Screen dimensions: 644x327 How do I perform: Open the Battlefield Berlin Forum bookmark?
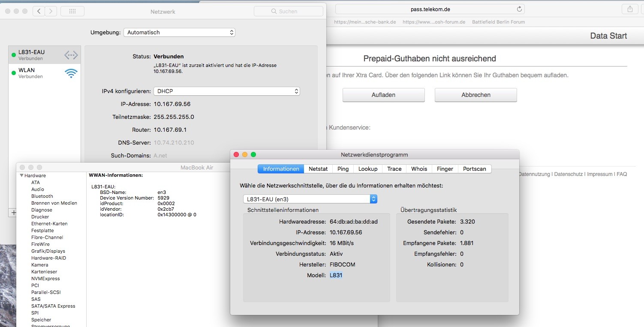click(x=498, y=22)
